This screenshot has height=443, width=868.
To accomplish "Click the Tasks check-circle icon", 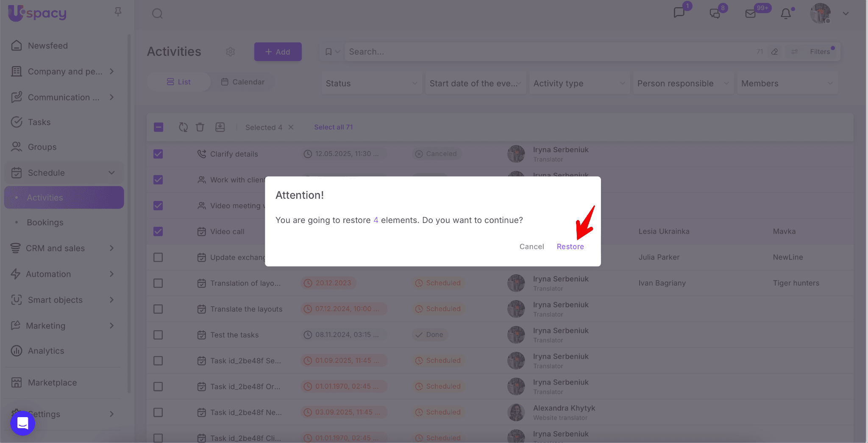I will pos(17,122).
